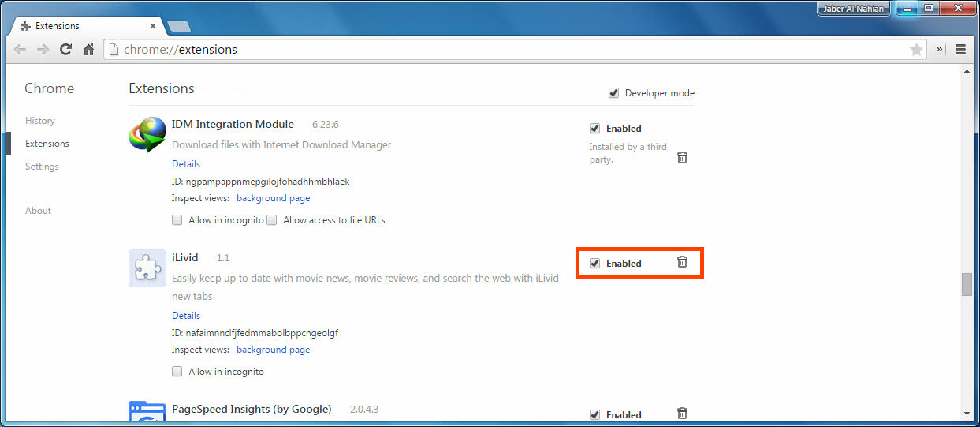Open a new tab button
980x427 pixels.
(179, 26)
